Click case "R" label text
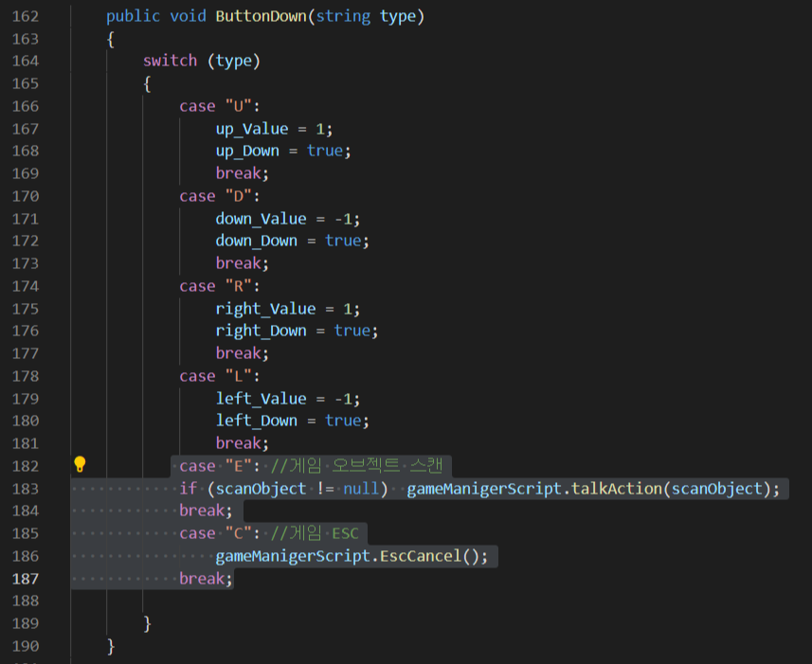 coord(220,286)
